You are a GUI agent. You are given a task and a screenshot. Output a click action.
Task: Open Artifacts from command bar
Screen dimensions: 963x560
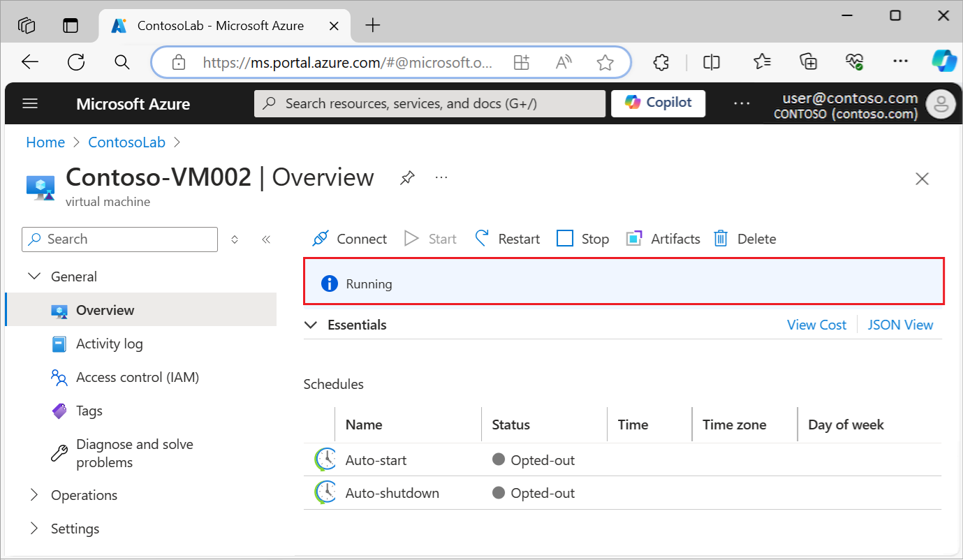663,239
